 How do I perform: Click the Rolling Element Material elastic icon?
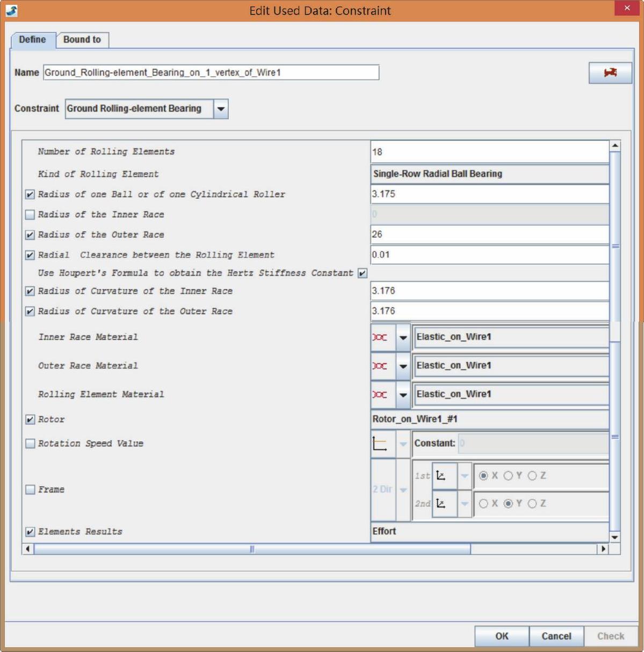click(380, 394)
